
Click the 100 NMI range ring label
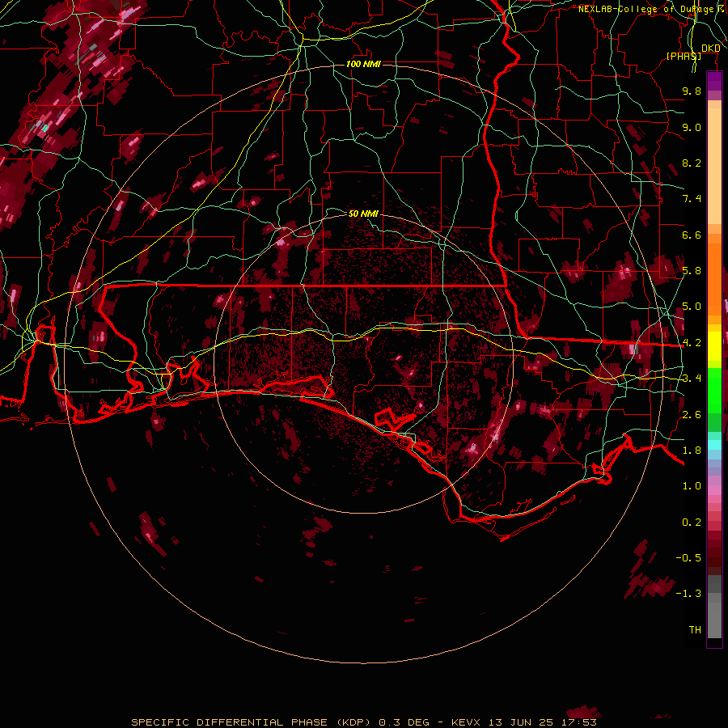[x=363, y=64]
